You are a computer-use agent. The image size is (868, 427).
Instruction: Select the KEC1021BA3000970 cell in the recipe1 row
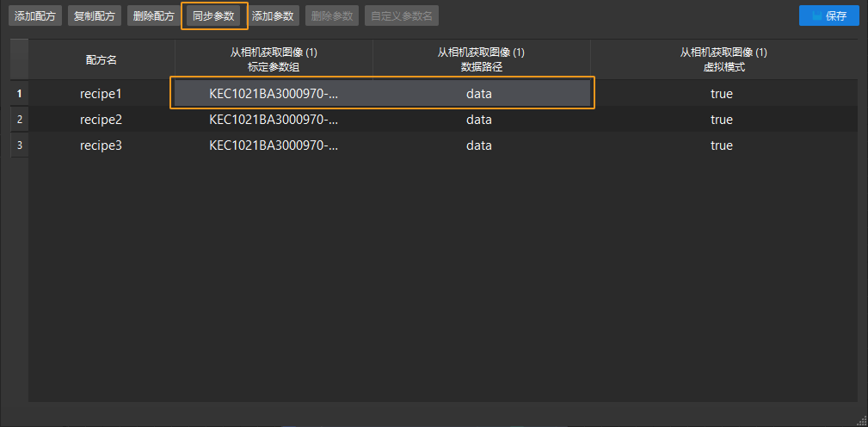274,94
